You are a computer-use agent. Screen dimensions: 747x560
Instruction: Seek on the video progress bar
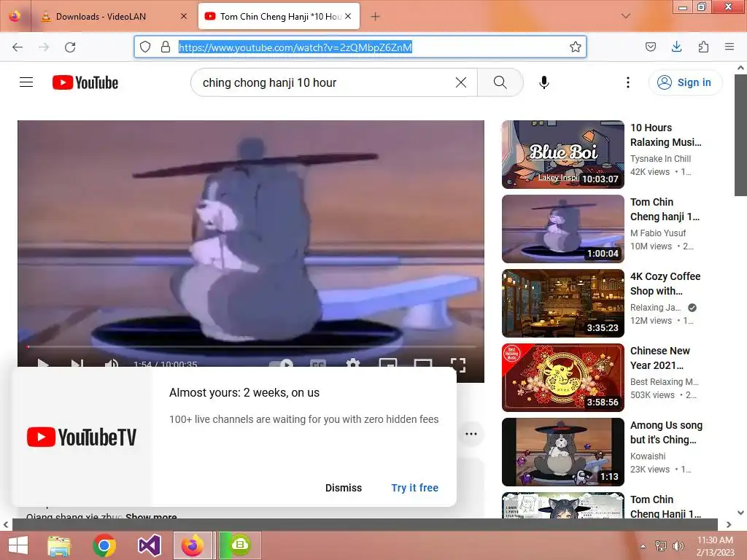[x=251, y=346]
